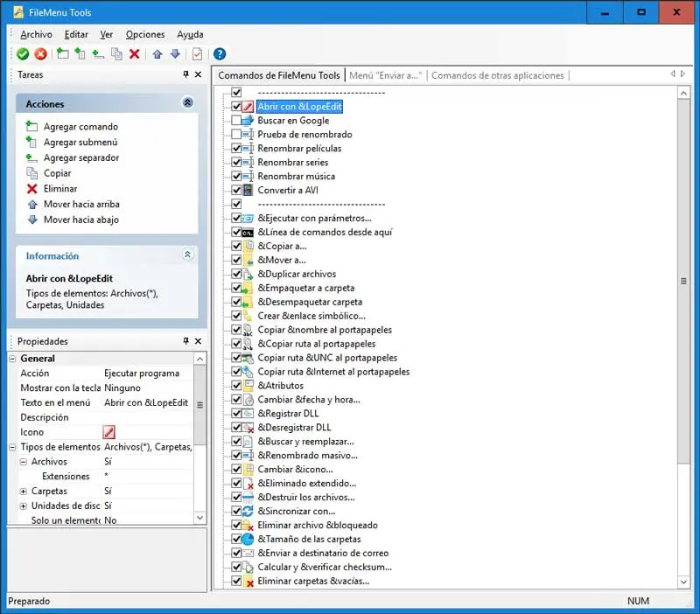Click the Move up arrow toolbar icon
Screen dimensions: 700x614
coord(157,54)
